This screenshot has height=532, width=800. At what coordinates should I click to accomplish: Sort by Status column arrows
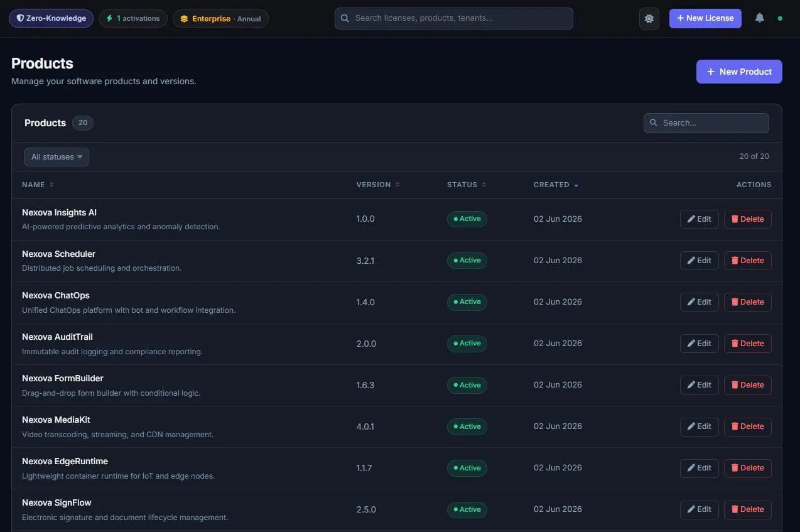coord(484,185)
